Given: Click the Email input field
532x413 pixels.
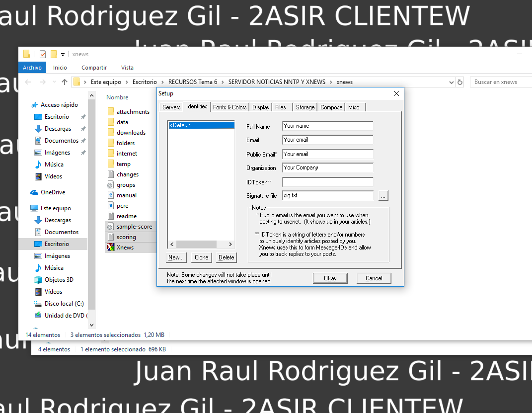Looking at the screenshot, I should click(328, 140).
